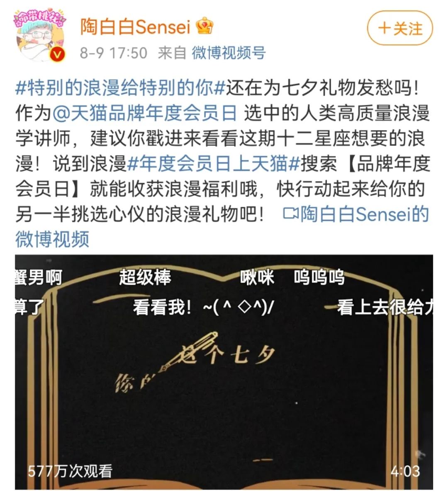The image size is (448, 492).
Task: Open the 微博视频号 source link
Action: 229,53
